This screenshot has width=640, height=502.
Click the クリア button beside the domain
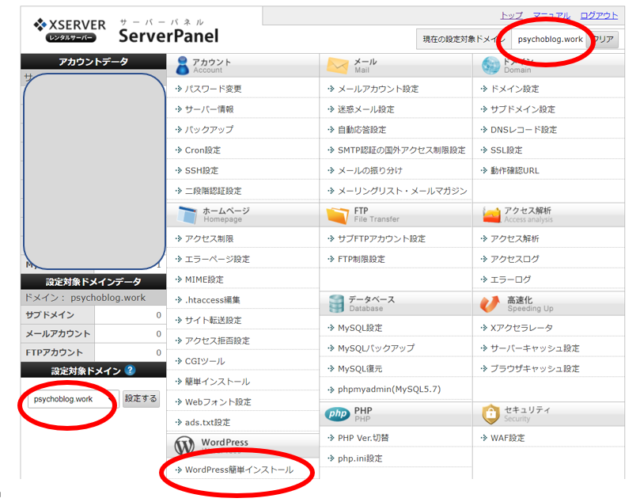pyautogui.click(x=604, y=39)
